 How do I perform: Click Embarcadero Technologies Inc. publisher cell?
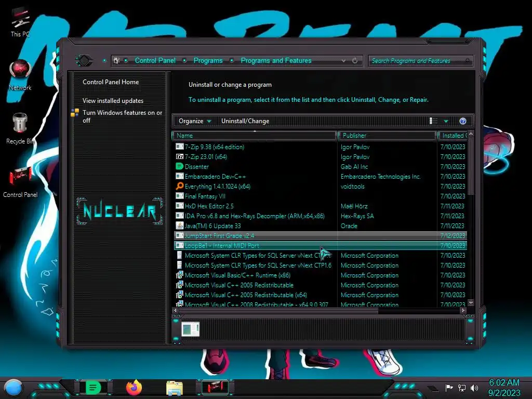(380, 177)
